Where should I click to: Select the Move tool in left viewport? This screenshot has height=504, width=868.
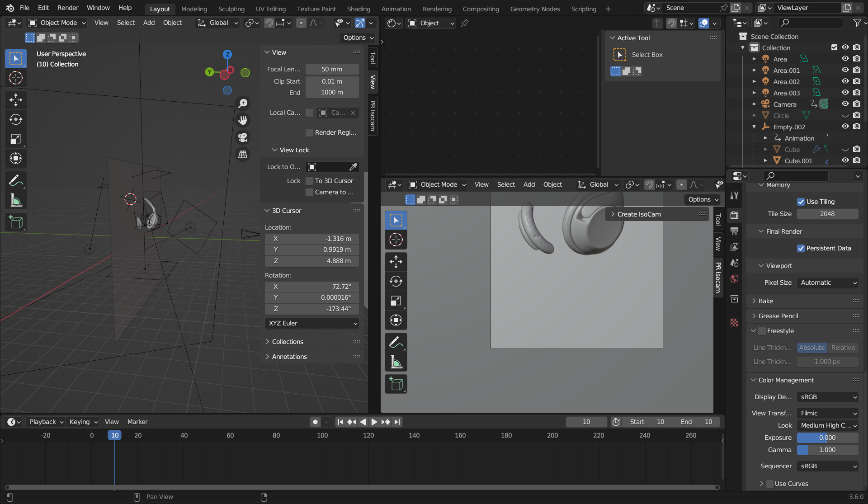(x=16, y=100)
